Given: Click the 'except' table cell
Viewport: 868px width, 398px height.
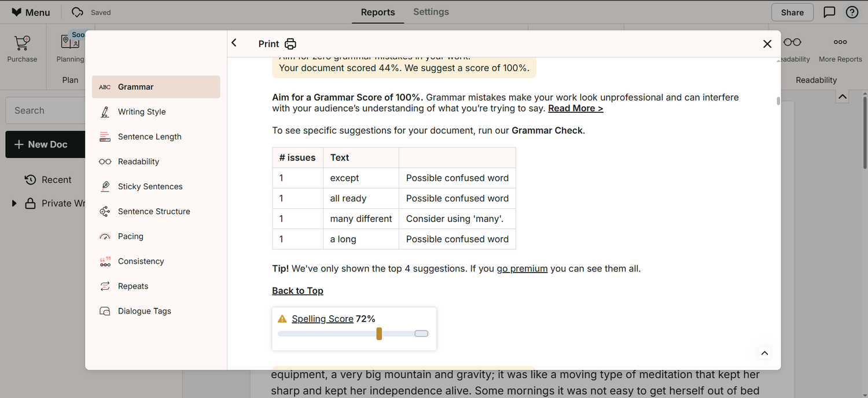Looking at the screenshot, I should point(361,178).
